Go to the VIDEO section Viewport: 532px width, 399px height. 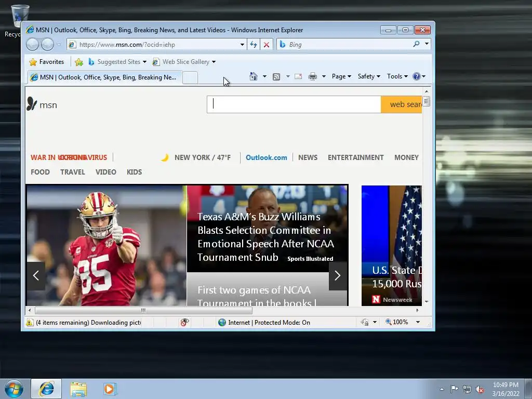[106, 172]
